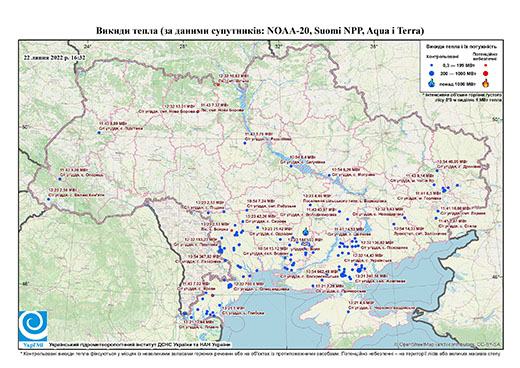Viewport: 520px width, 368px height.
Task: Click the red marker labeled 12:32 16.62 MW
Action: (218, 85)
